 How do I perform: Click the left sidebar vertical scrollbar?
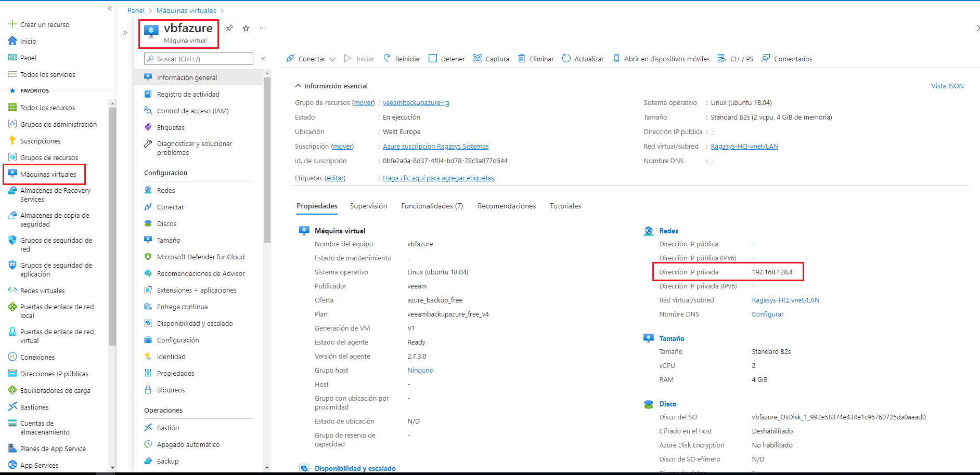point(112,226)
